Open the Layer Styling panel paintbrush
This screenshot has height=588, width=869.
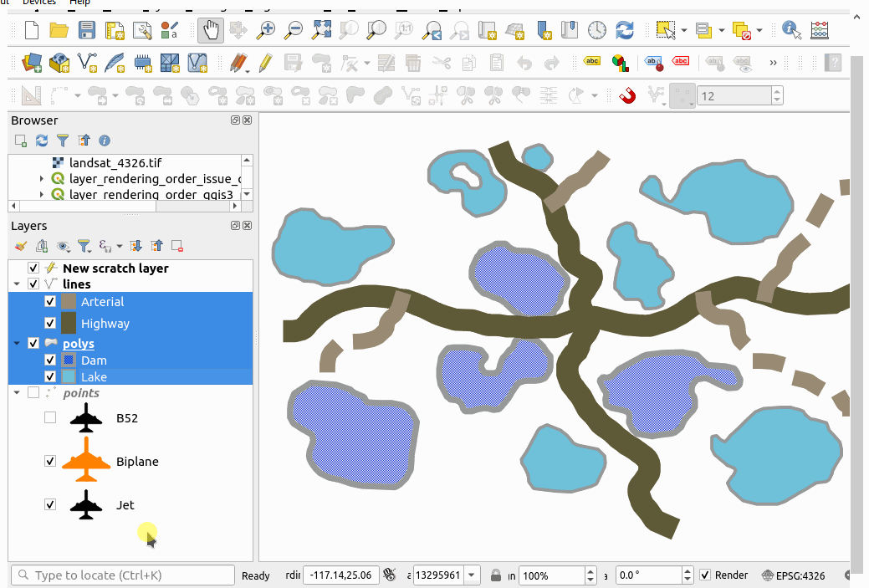[20, 245]
